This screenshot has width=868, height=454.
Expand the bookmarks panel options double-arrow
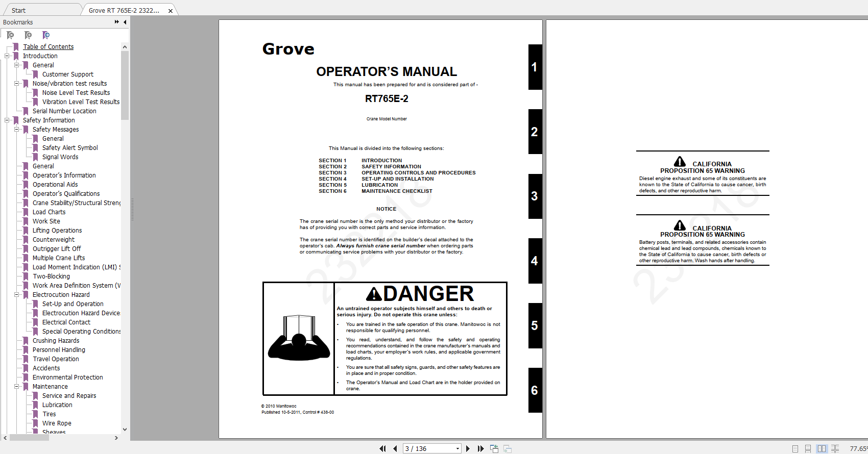tap(117, 22)
